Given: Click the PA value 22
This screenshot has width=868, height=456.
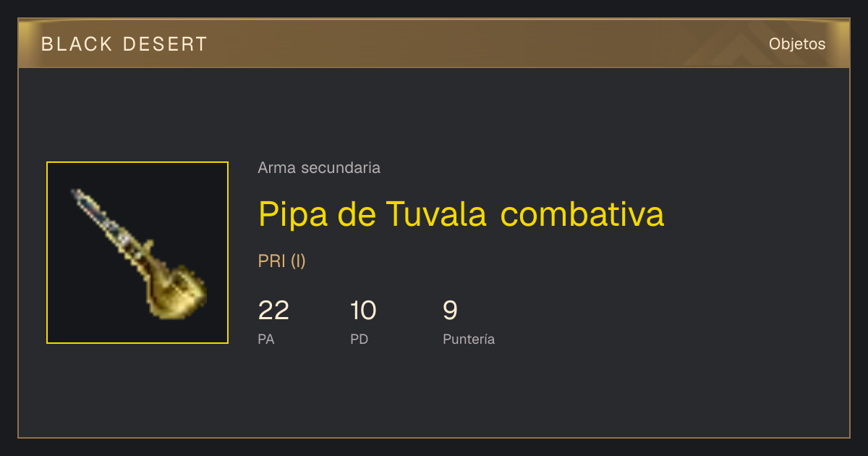Looking at the screenshot, I should pyautogui.click(x=273, y=311).
